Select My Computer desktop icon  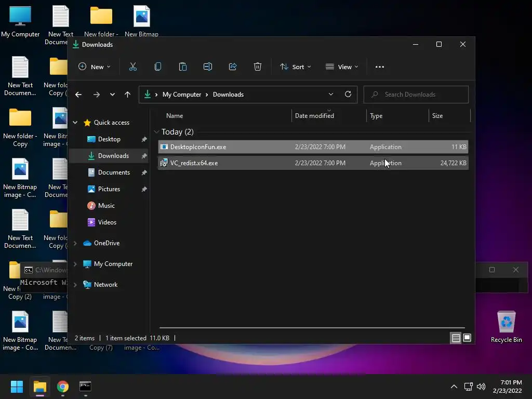(x=20, y=22)
